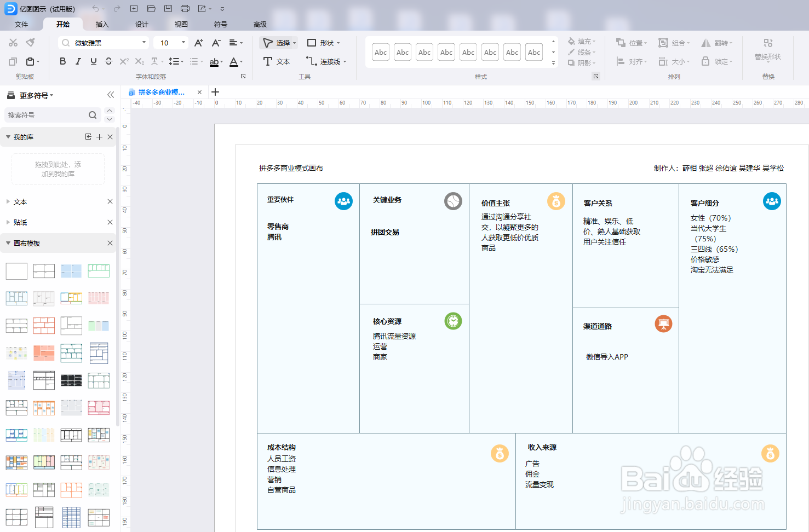Open the 文件 menu tab
Image resolution: width=809 pixels, height=532 pixels.
(21, 24)
